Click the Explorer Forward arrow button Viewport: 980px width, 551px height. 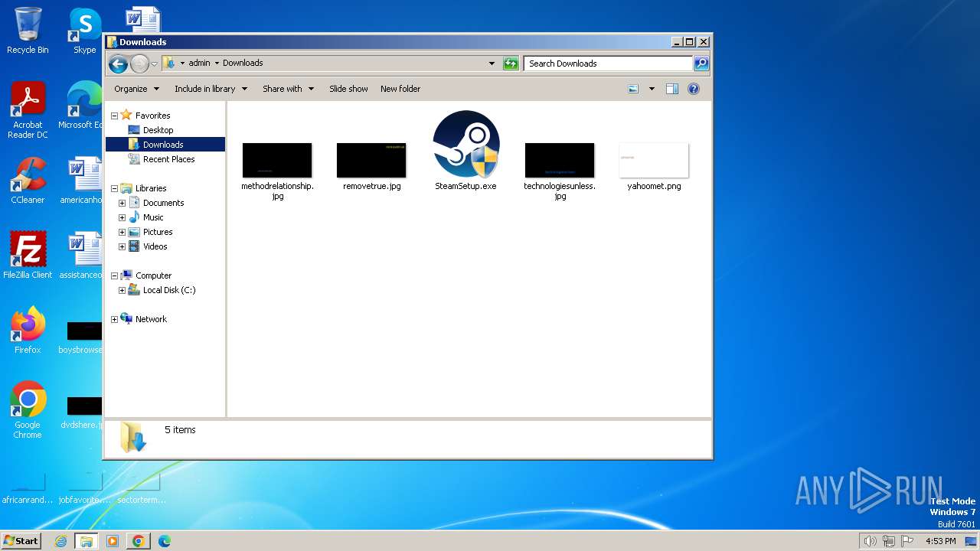(139, 64)
